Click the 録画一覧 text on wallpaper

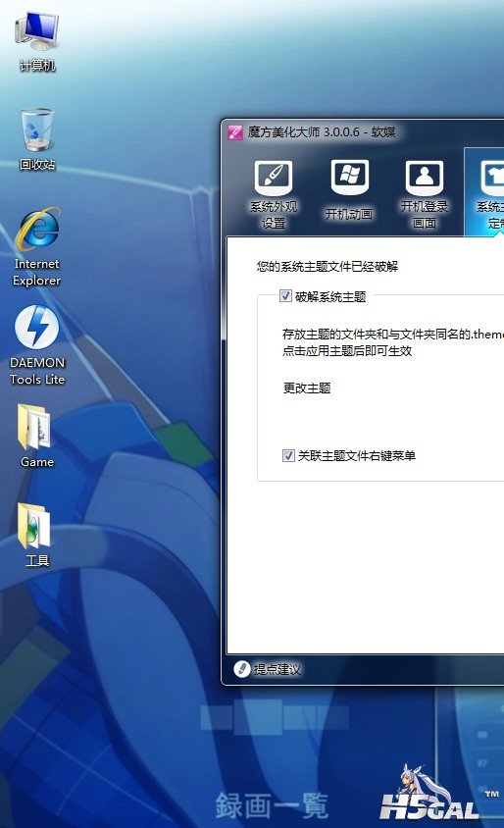tap(272, 805)
